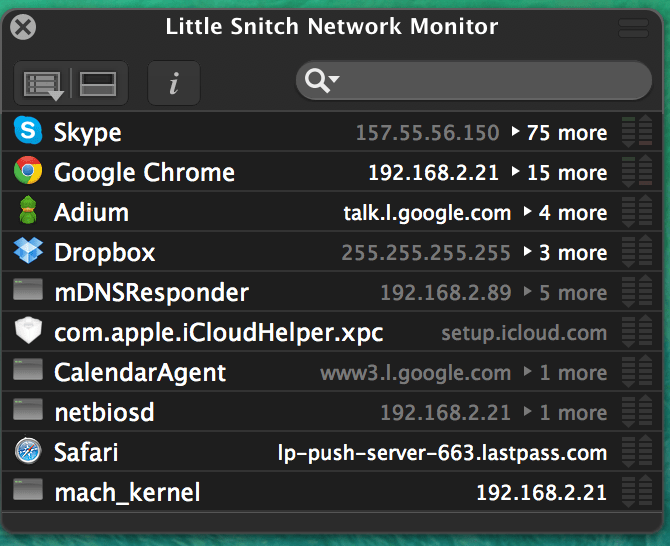Switch to the compact view layout
670x546 pixels.
click(97, 84)
